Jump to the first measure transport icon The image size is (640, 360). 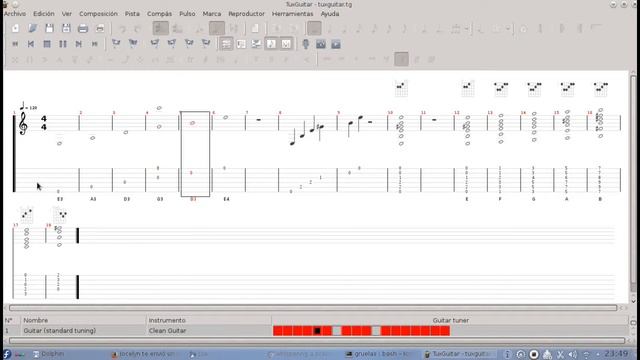pos(15,44)
